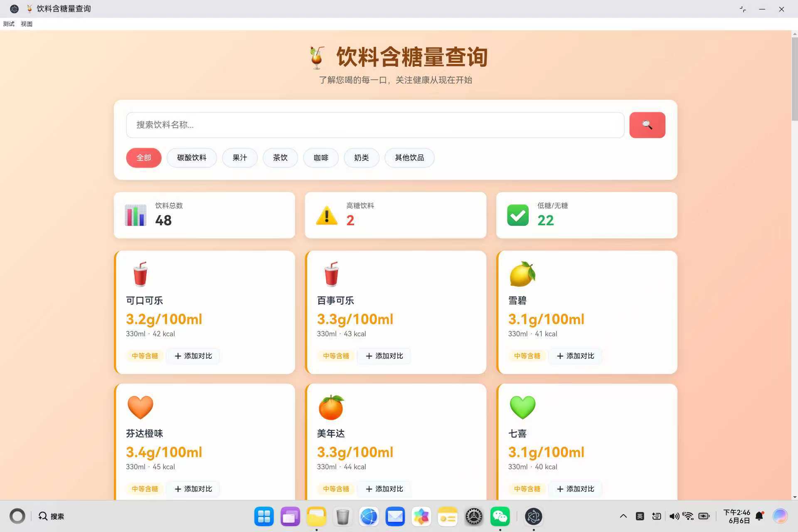The image size is (798, 532).
Task: Open the settings gear in taskbar
Action: click(474, 517)
